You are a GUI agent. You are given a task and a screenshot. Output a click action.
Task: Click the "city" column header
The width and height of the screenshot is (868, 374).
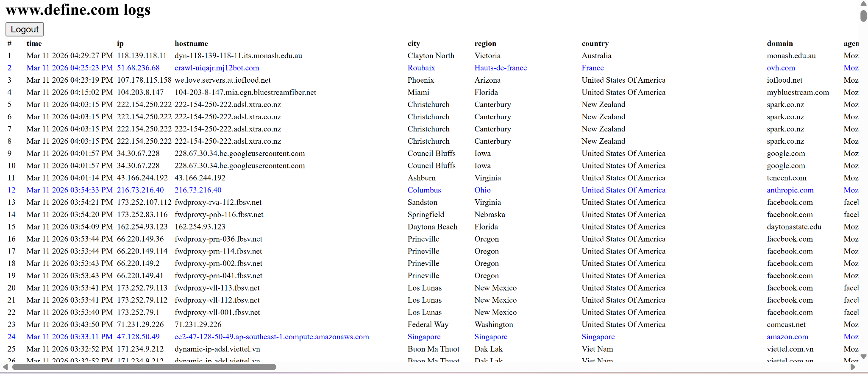click(414, 43)
